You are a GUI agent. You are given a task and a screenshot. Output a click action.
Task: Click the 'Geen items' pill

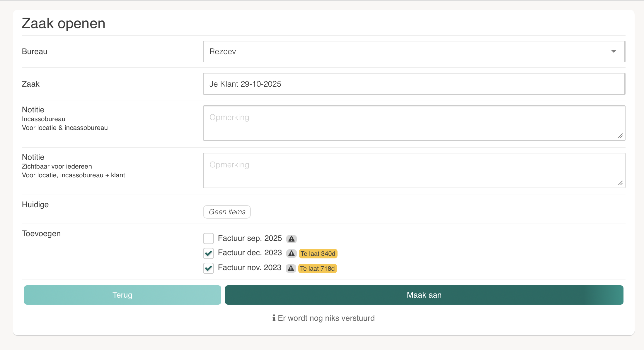pyautogui.click(x=227, y=212)
